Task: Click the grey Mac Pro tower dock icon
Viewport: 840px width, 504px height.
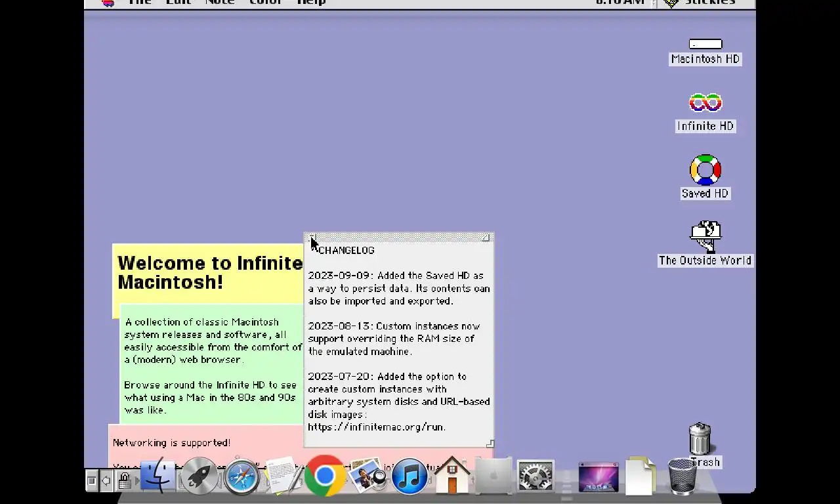Action: click(x=493, y=476)
